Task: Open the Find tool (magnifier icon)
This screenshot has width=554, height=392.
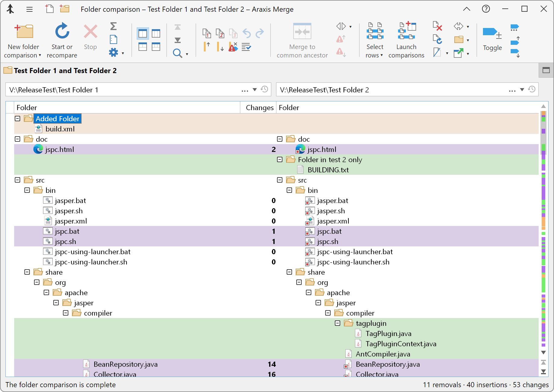Action: pyautogui.click(x=178, y=53)
